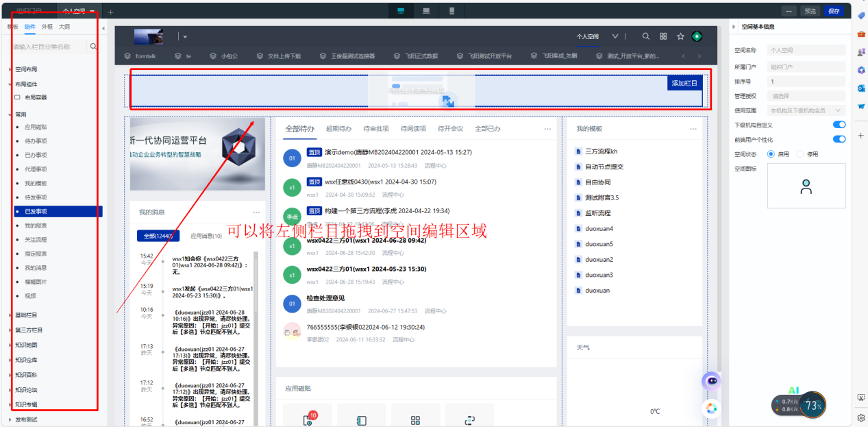The height and width of the screenshot is (427, 868).
Task: Select the 横幅图片 item in component list
Action: [x=36, y=282]
